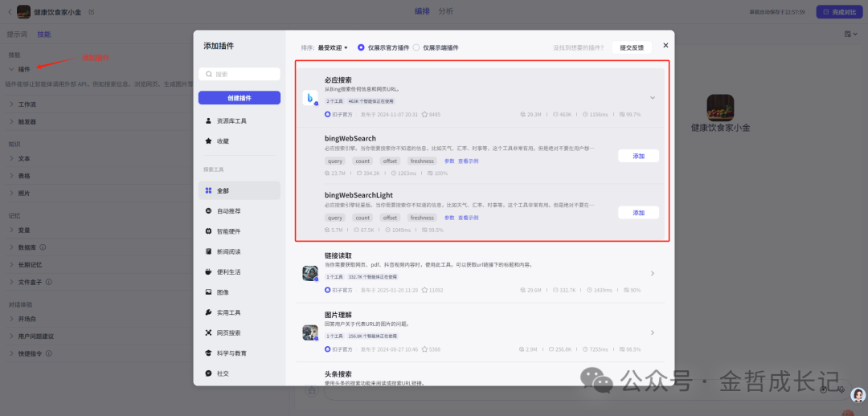Focus the plugin 搜索 input field
The image size is (868, 416).
click(240, 74)
